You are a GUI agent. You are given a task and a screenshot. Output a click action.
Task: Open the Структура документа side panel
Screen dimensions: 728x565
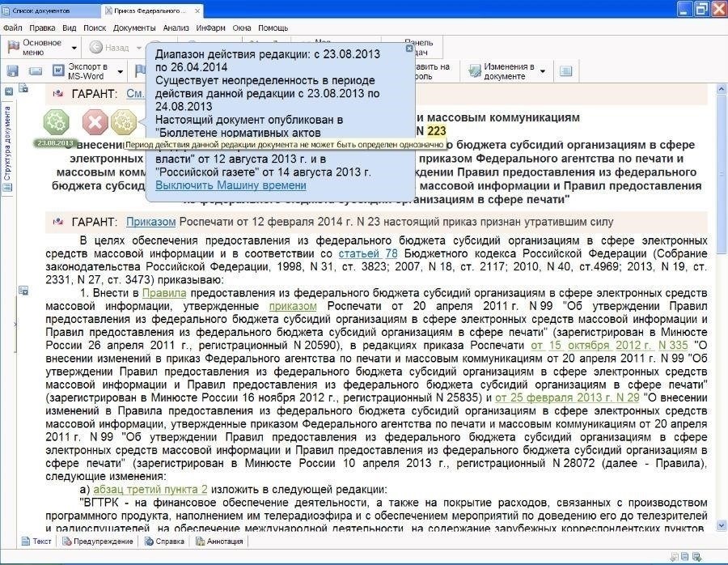tap(8, 143)
